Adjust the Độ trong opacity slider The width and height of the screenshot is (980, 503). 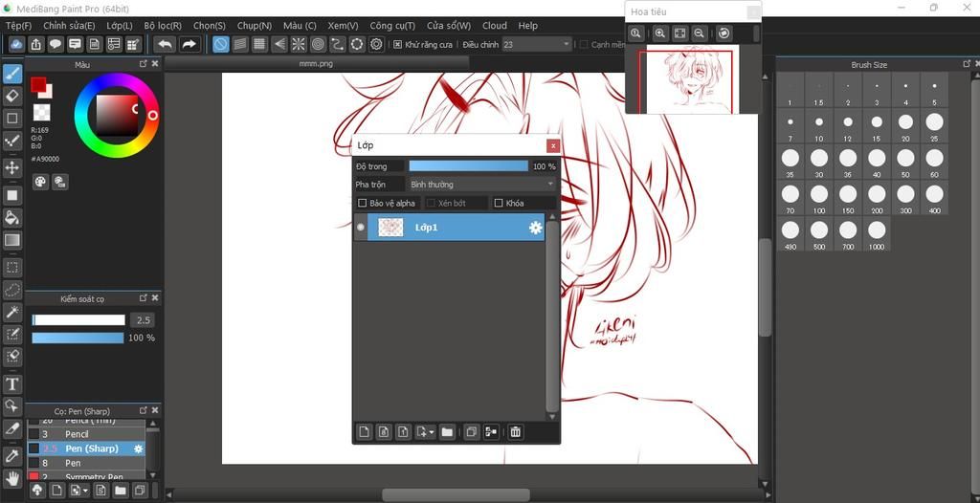click(x=469, y=166)
